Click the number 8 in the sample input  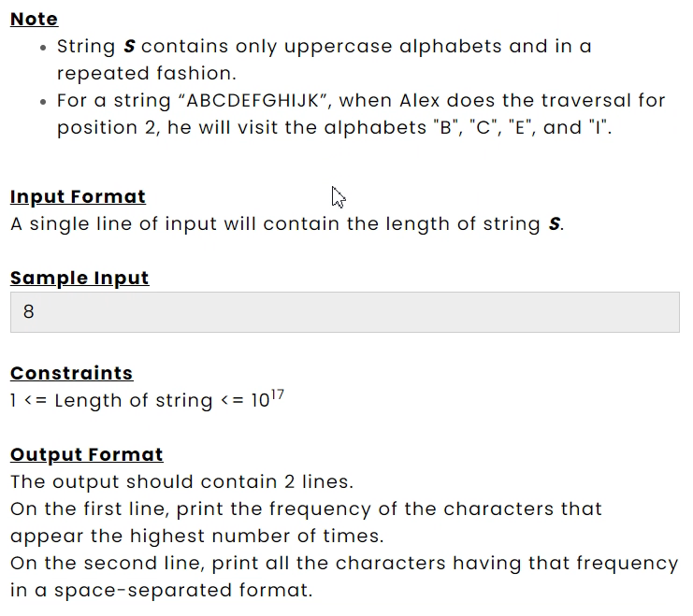(x=29, y=311)
